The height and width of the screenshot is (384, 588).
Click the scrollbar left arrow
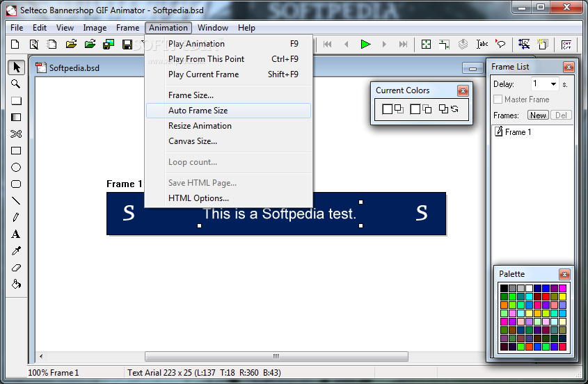41,356
